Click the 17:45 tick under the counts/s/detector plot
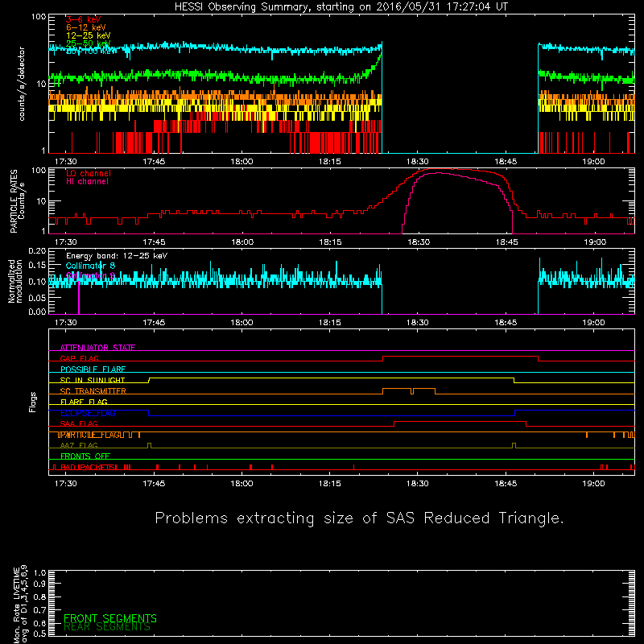This screenshot has height=644, width=644. [x=154, y=162]
